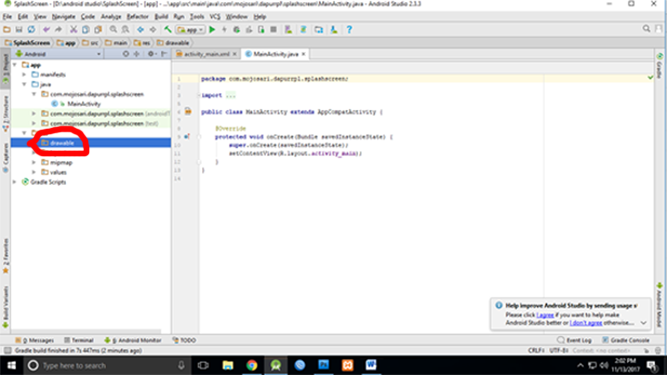Open the Android Monitor tool window
The height and width of the screenshot is (375, 667).
[x=133, y=340]
